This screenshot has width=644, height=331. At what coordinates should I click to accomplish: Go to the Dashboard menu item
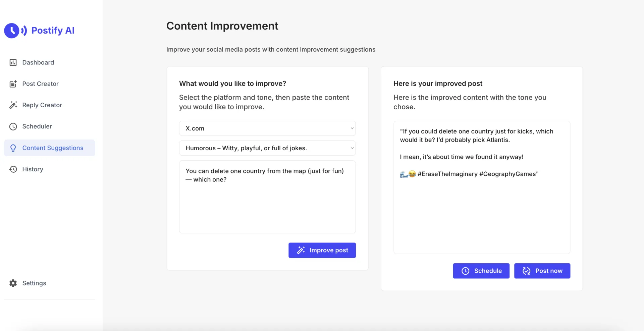pos(38,62)
